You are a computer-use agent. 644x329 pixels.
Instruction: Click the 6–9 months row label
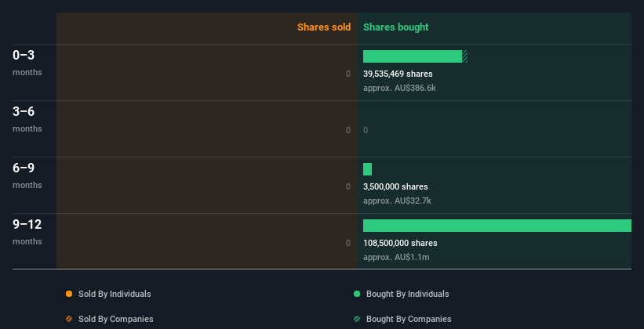27,175
